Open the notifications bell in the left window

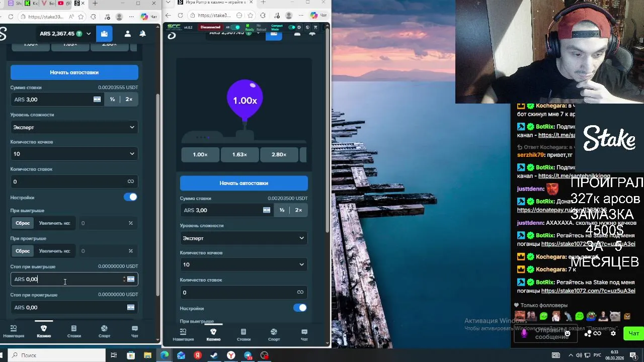click(x=142, y=34)
